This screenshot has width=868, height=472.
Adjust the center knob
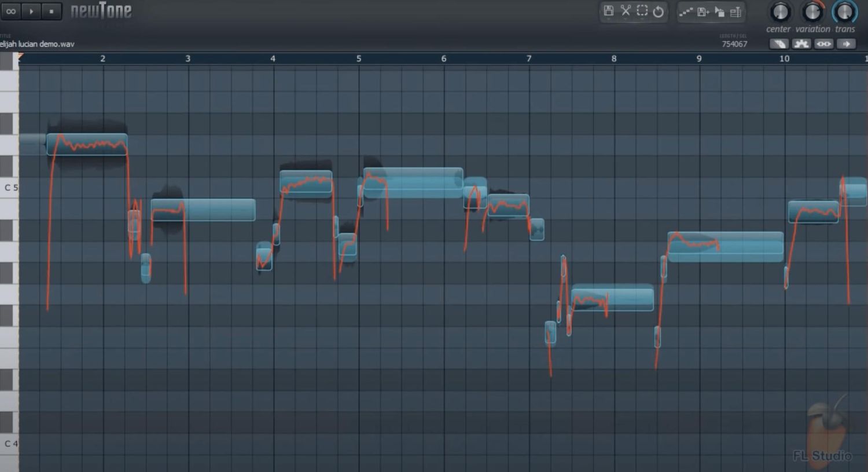pos(780,12)
